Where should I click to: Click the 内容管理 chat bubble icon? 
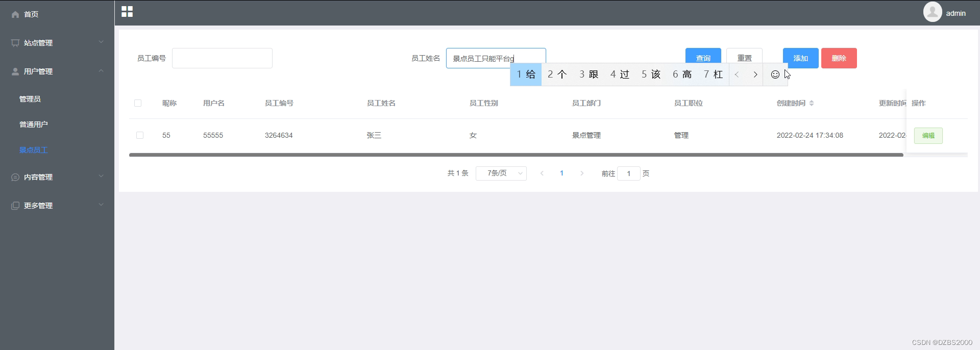click(15, 177)
